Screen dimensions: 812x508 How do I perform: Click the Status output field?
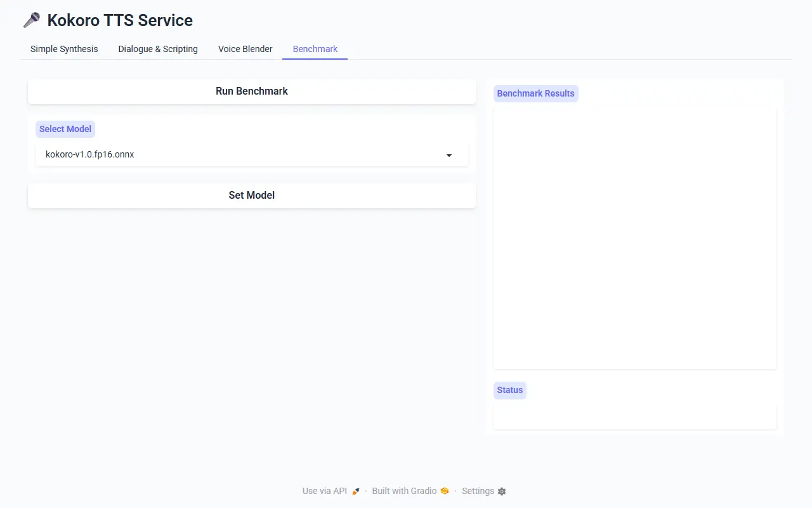tap(635, 417)
